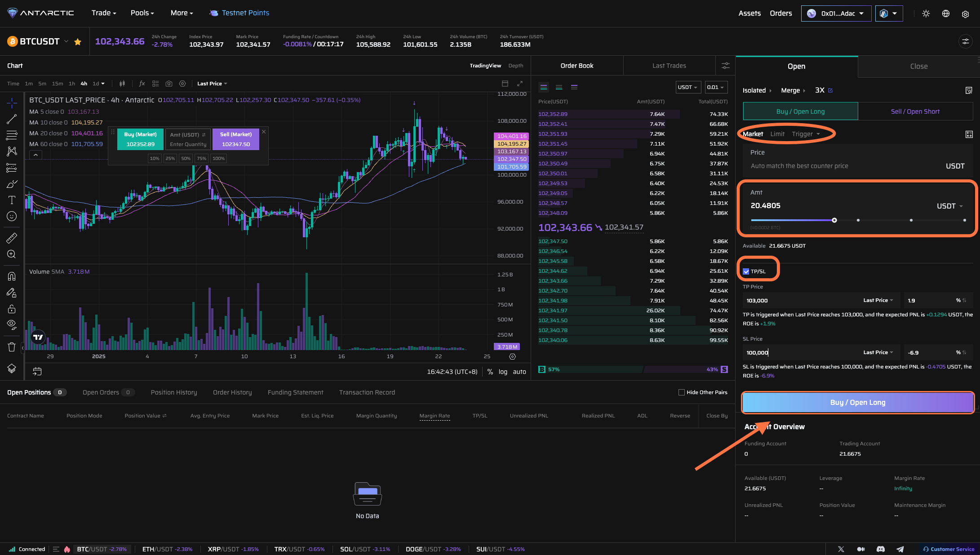Viewport: 980px width, 555px height.
Task: Toggle the magnet snap mode
Action: click(x=12, y=276)
